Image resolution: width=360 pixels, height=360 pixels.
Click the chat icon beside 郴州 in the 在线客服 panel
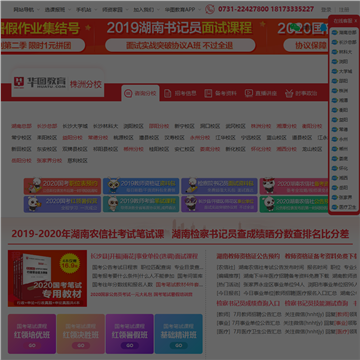pyautogui.click(x=335, y=149)
